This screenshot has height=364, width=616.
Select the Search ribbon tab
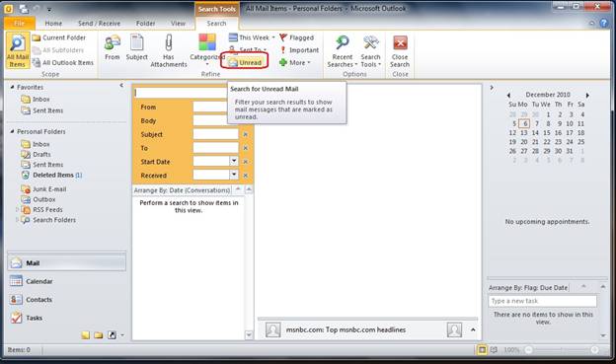(216, 23)
